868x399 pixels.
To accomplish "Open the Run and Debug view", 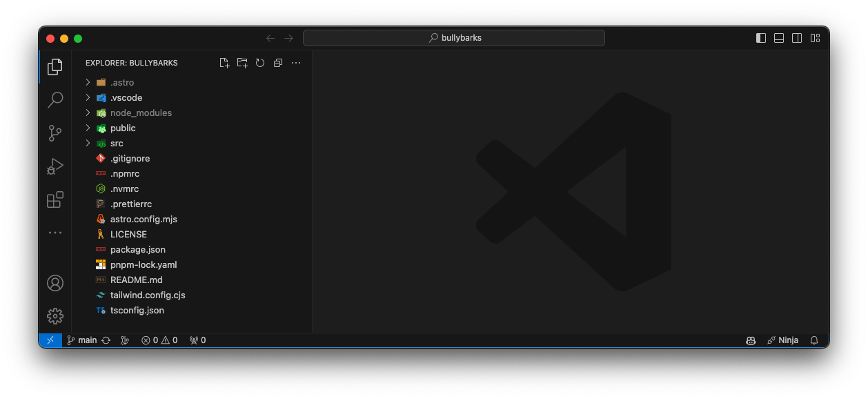I will pos(55,166).
